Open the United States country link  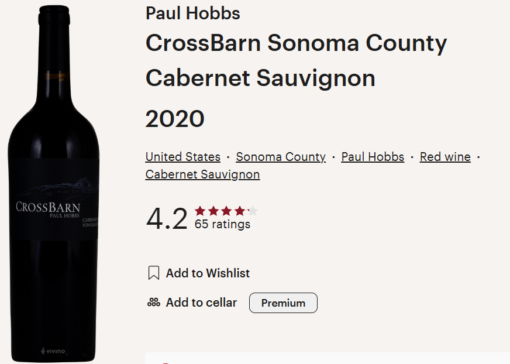183,157
